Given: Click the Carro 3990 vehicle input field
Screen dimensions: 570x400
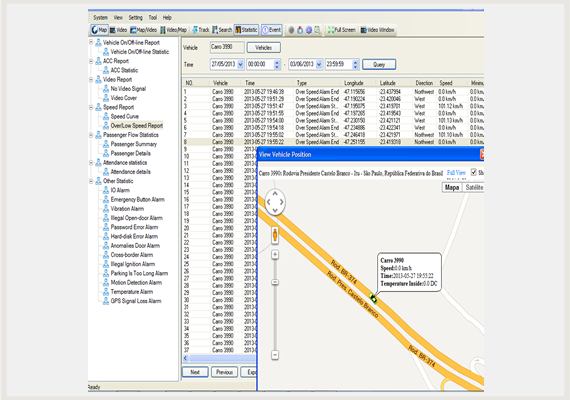Looking at the screenshot, I should click(x=227, y=47).
